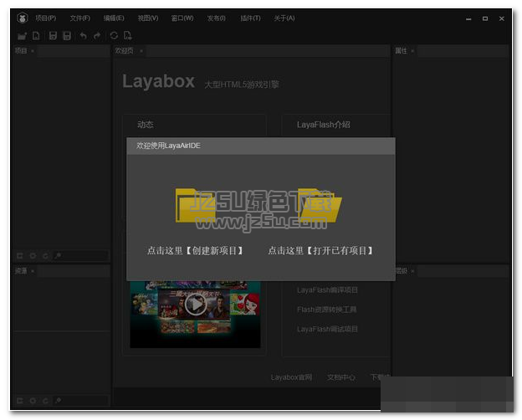Open the LayaFlash调试项目 link
This screenshot has width=522, height=420.
point(327,329)
